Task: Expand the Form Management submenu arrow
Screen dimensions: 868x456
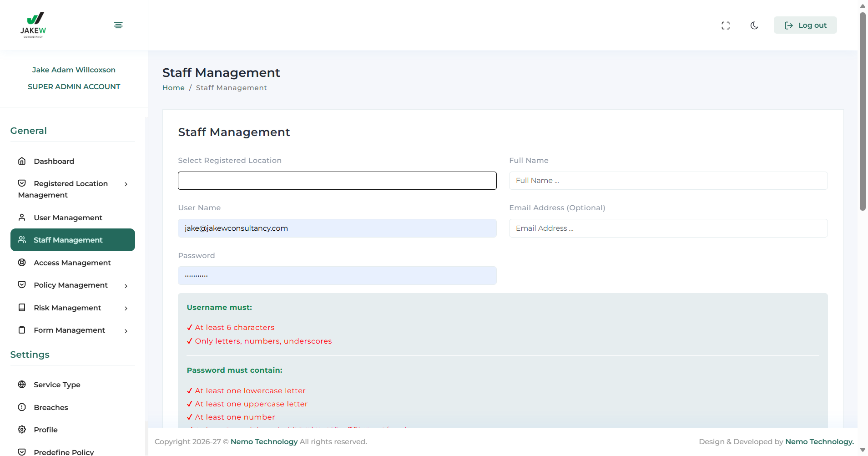Action: [x=126, y=331]
